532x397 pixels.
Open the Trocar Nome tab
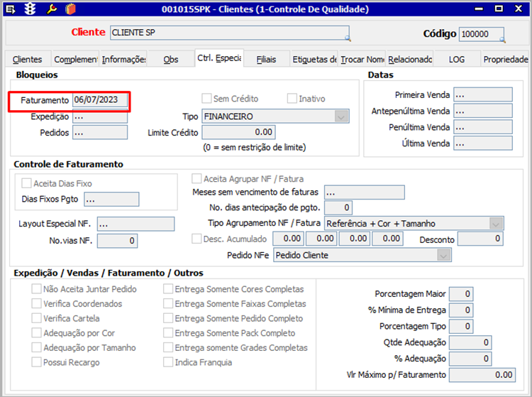click(362, 60)
